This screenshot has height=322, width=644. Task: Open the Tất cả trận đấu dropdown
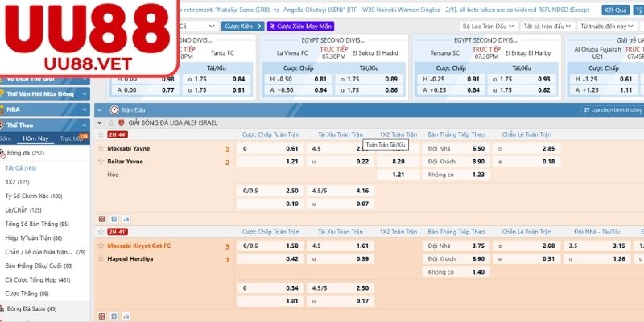(547, 27)
